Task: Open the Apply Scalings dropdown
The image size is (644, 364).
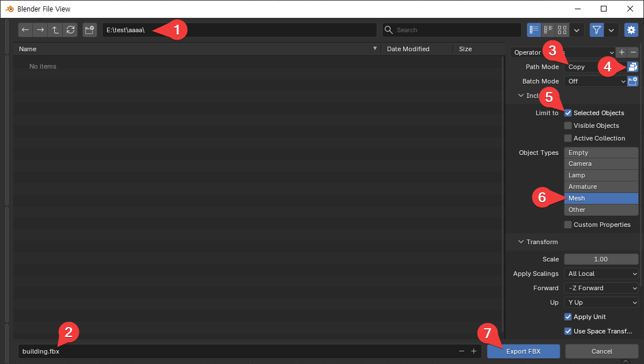Action: tap(601, 274)
